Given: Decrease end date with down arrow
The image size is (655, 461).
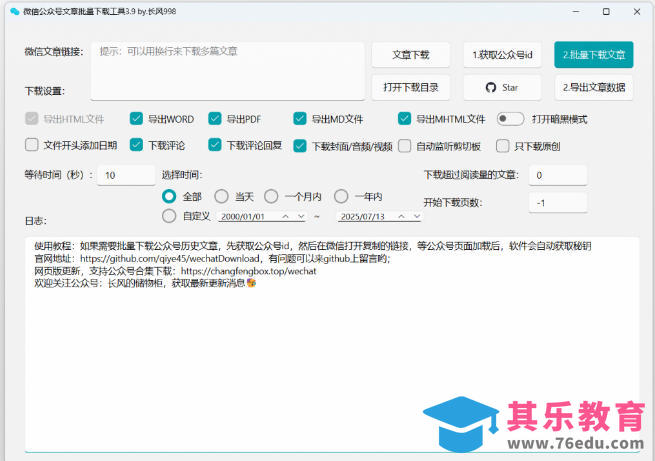Looking at the screenshot, I should (416, 216).
